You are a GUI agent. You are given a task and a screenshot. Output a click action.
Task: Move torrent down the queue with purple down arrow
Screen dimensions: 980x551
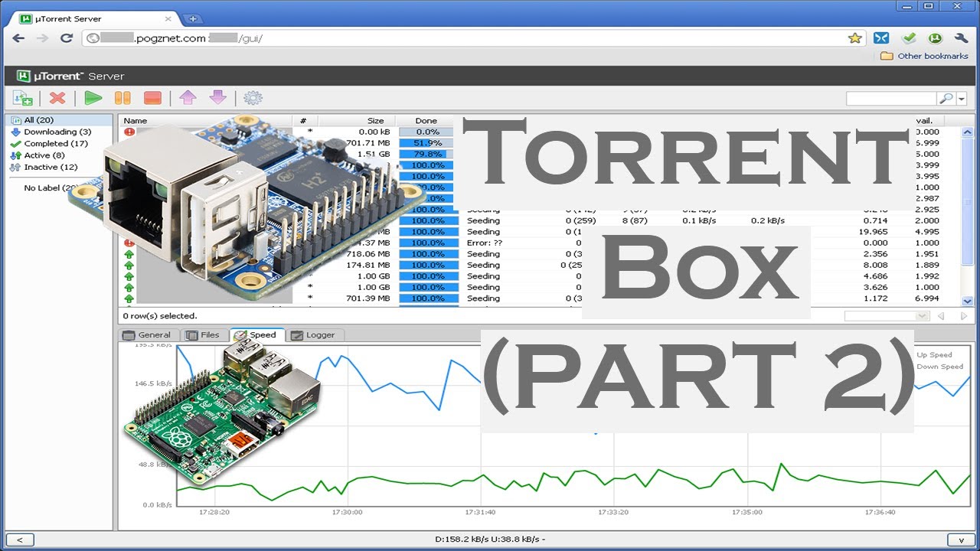[218, 98]
